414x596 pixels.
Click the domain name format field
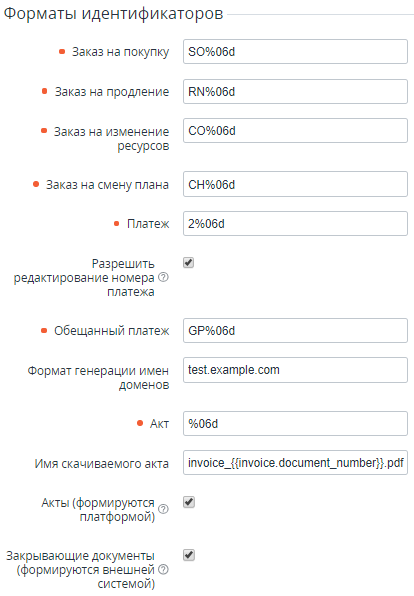[295, 370]
